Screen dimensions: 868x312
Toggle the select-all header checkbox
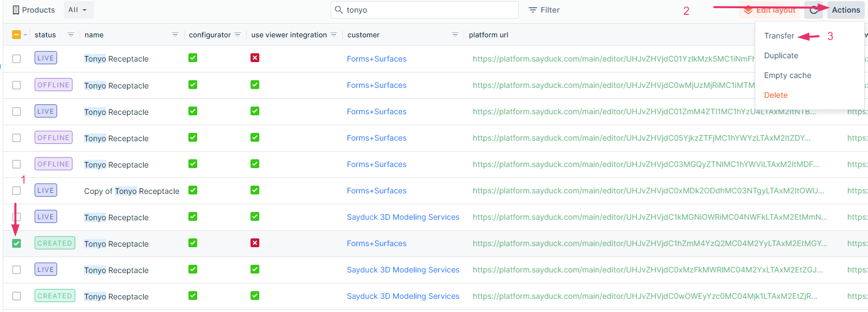point(16,35)
